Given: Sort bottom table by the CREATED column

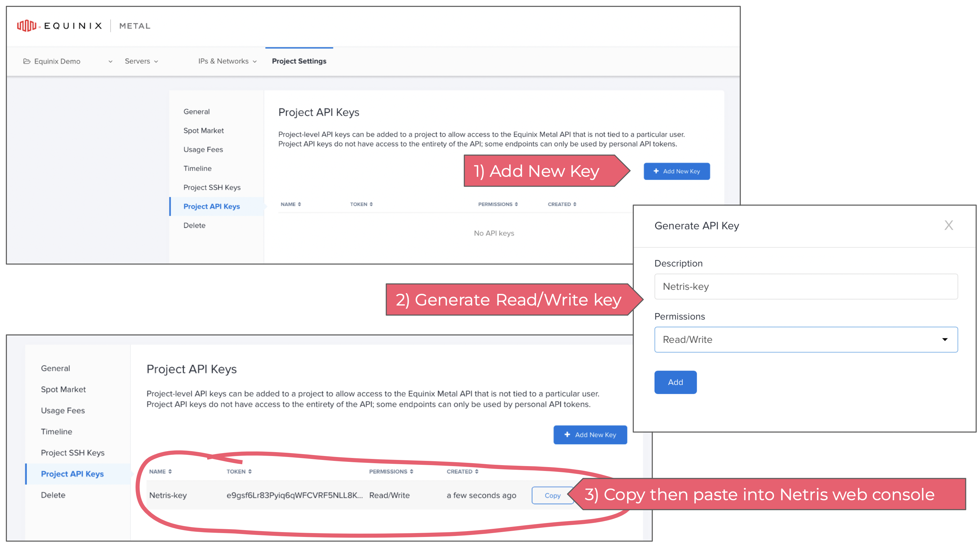Looking at the screenshot, I should (x=463, y=472).
